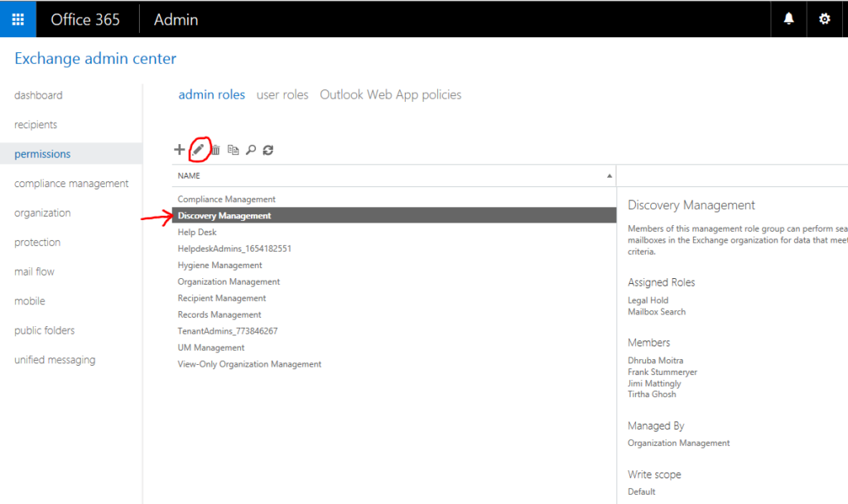Switch to the user roles tab

point(282,94)
